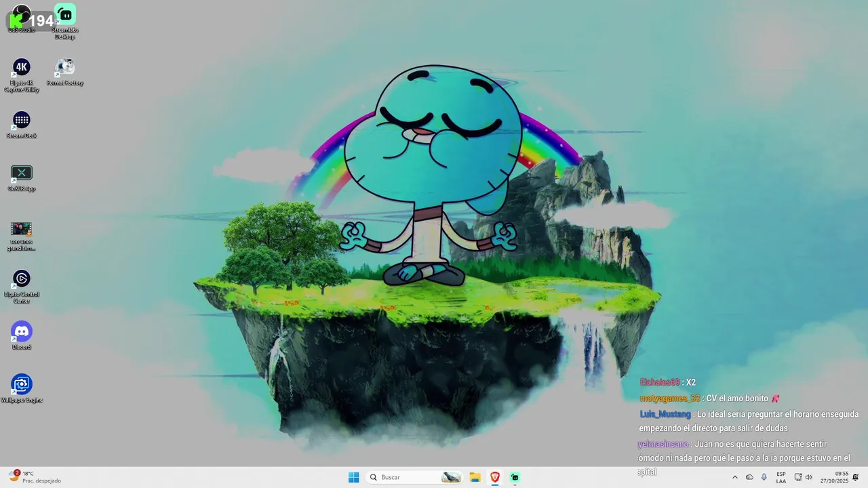Click the chat username yelmasinsano
This screenshot has width=868, height=488.
click(x=663, y=445)
